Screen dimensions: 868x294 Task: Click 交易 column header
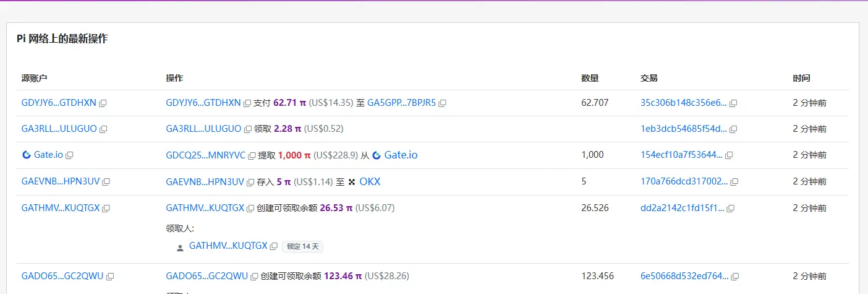[x=649, y=79]
